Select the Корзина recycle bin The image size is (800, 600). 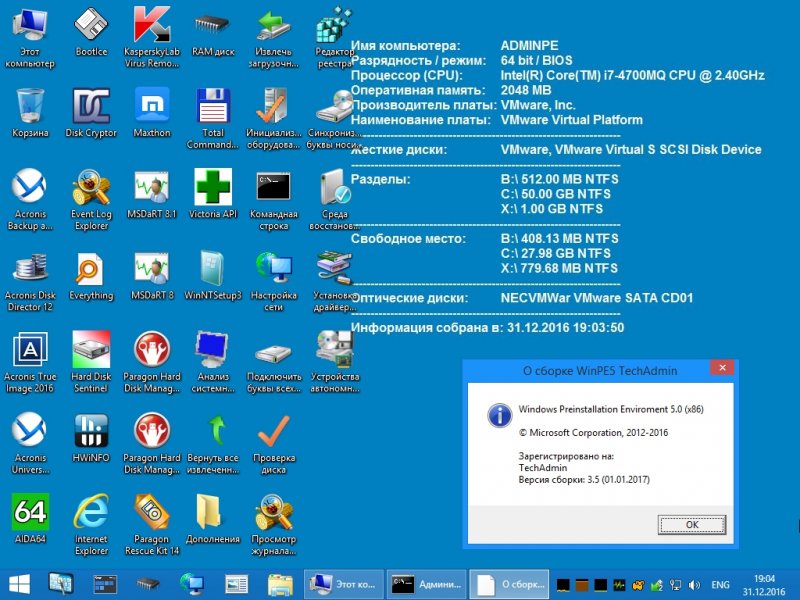point(30,113)
